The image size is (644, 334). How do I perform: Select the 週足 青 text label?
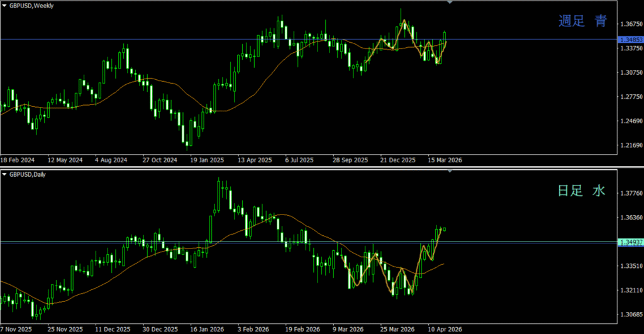[x=582, y=21]
